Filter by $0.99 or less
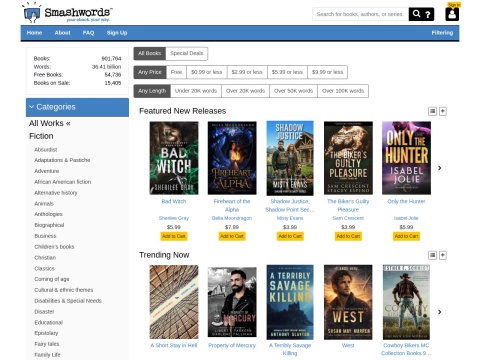The width and height of the screenshot is (480, 360). (x=207, y=72)
